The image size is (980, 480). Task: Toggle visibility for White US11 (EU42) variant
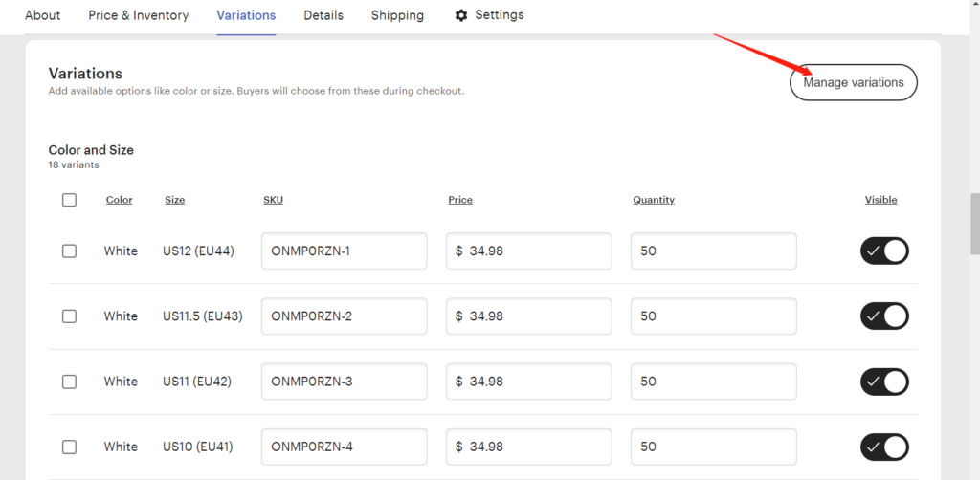(x=884, y=382)
